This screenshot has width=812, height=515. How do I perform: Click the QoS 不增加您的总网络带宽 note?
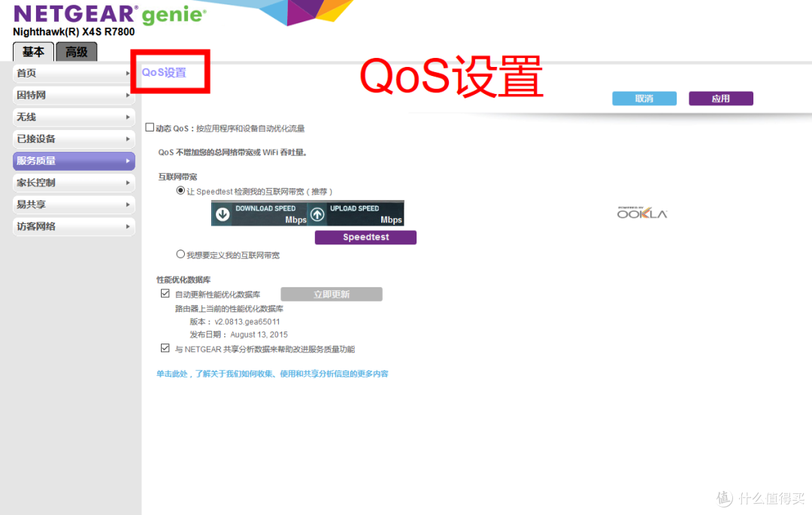tap(232, 152)
